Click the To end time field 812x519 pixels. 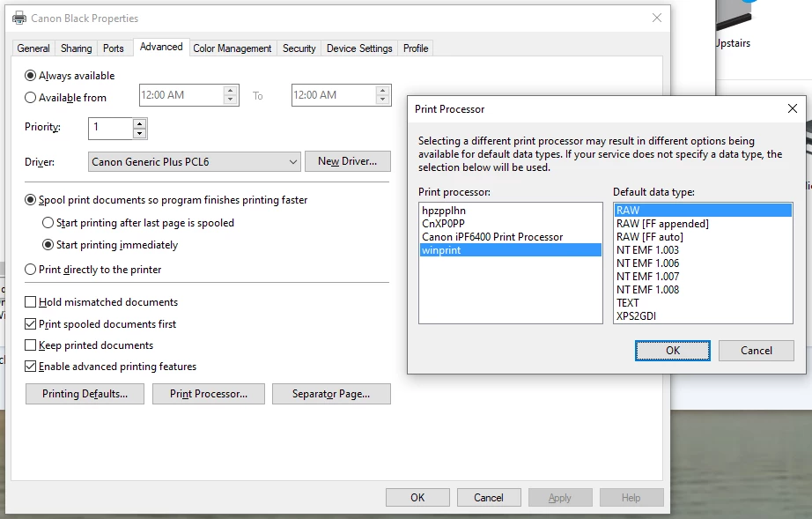coord(334,95)
